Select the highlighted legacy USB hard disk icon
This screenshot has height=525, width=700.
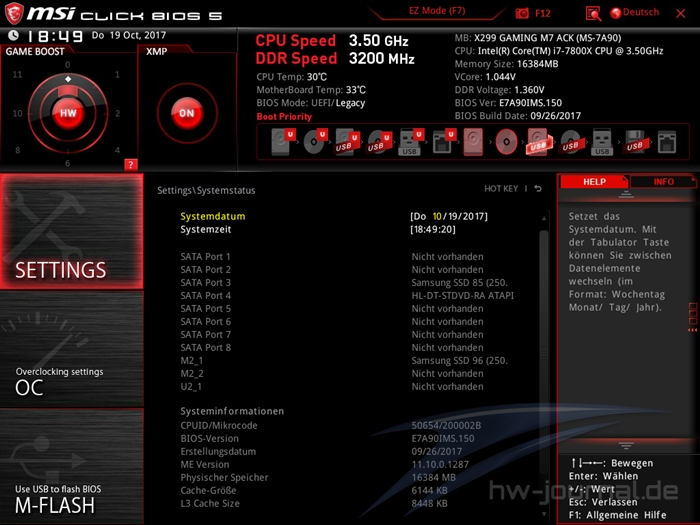(539, 142)
